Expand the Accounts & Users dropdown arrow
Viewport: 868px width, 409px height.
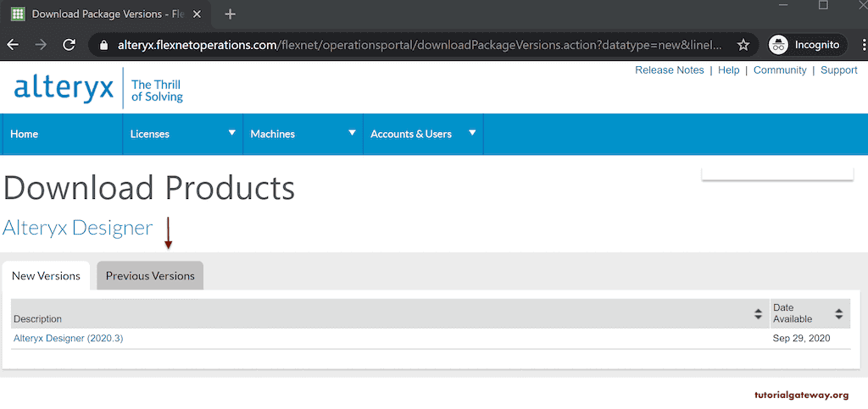pyautogui.click(x=472, y=133)
